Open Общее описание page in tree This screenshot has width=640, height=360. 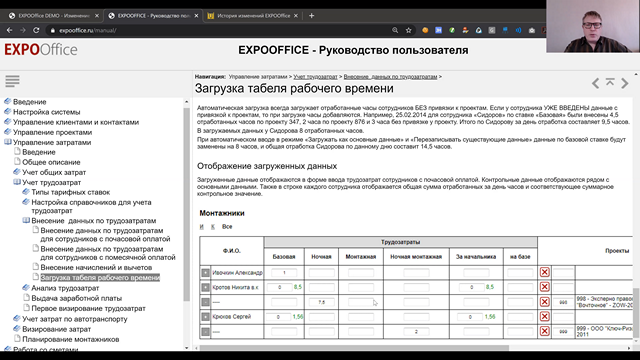click(51, 162)
